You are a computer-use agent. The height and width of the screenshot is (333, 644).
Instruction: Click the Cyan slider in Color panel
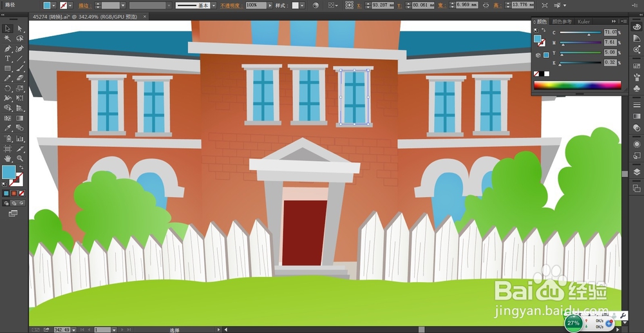580,32
